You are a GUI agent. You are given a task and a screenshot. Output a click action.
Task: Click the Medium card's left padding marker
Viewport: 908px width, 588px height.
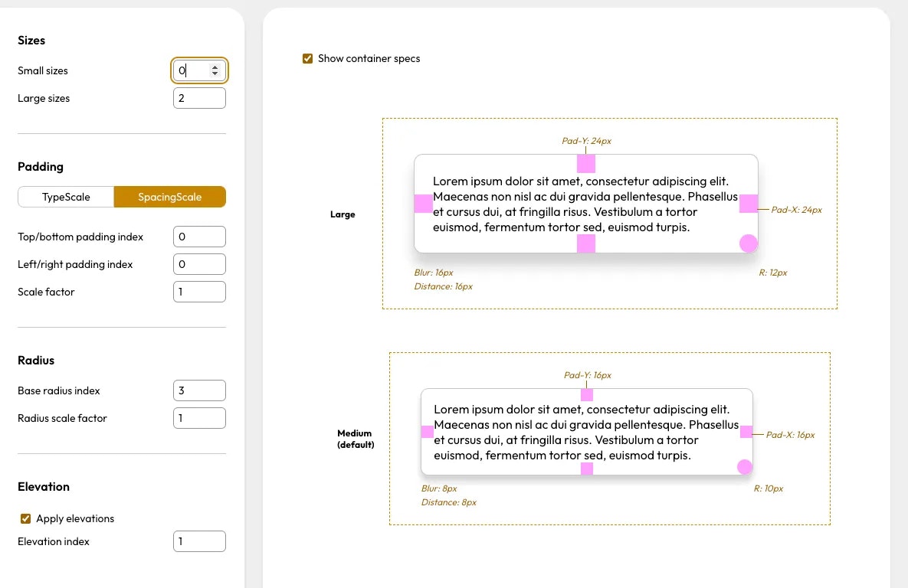(428, 432)
